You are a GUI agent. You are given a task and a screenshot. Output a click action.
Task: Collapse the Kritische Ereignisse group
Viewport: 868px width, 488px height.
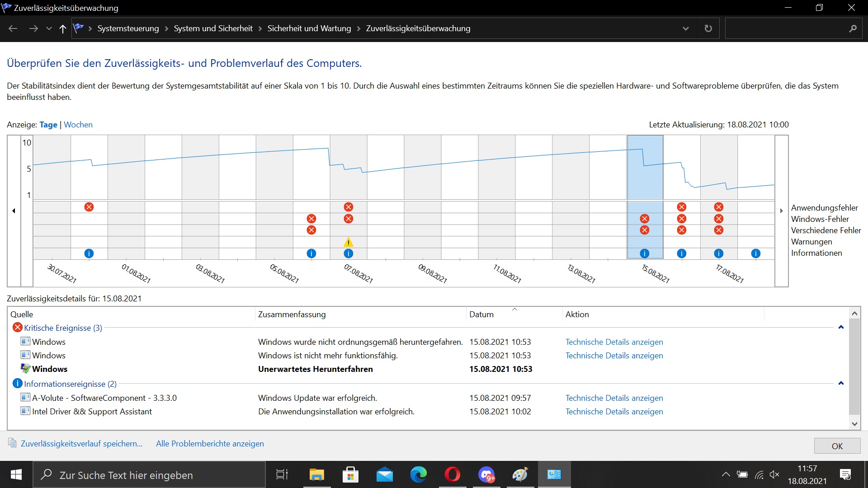pos(841,327)
